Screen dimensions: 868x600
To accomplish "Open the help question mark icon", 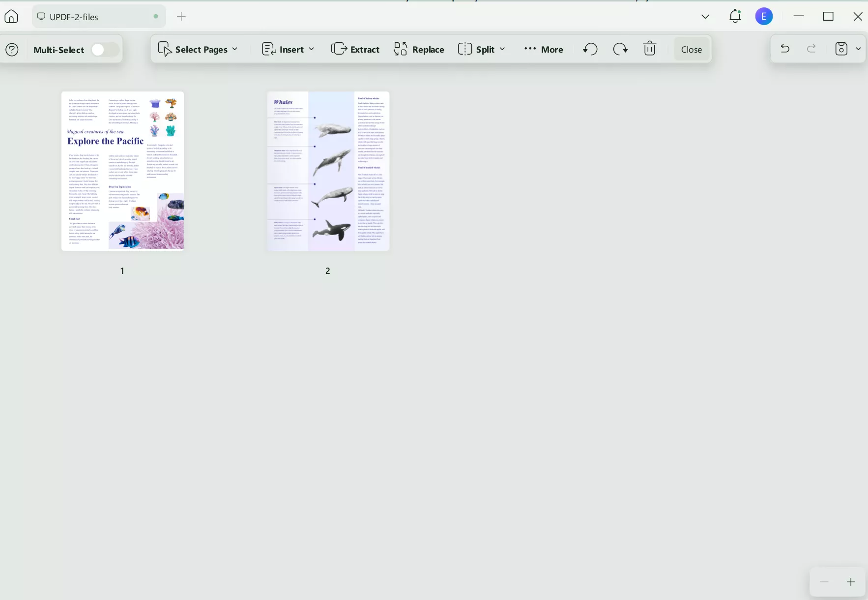I will coord(12,50).
